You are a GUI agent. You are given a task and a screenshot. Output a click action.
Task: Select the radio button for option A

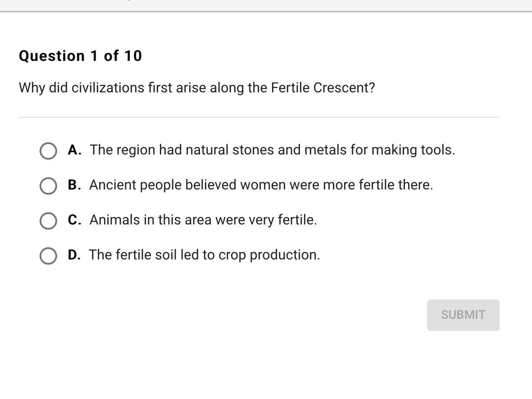(48, 151)
